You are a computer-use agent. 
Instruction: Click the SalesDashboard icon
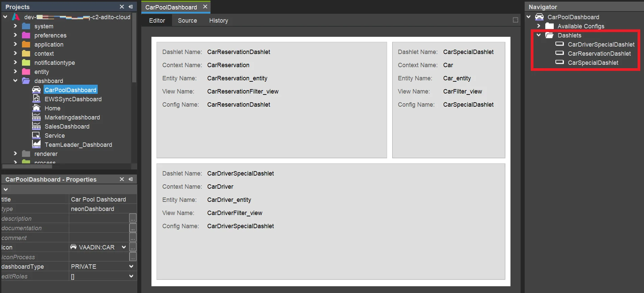(x=36, y=126)
